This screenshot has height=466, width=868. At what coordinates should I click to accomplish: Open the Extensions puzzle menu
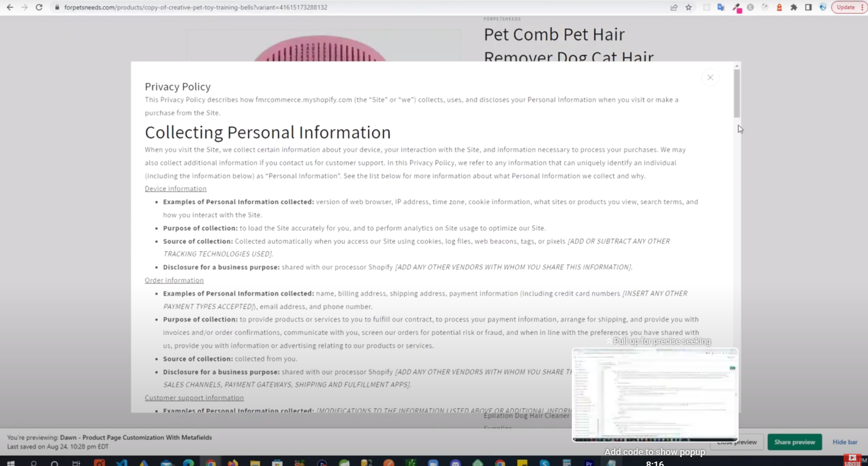794,7
